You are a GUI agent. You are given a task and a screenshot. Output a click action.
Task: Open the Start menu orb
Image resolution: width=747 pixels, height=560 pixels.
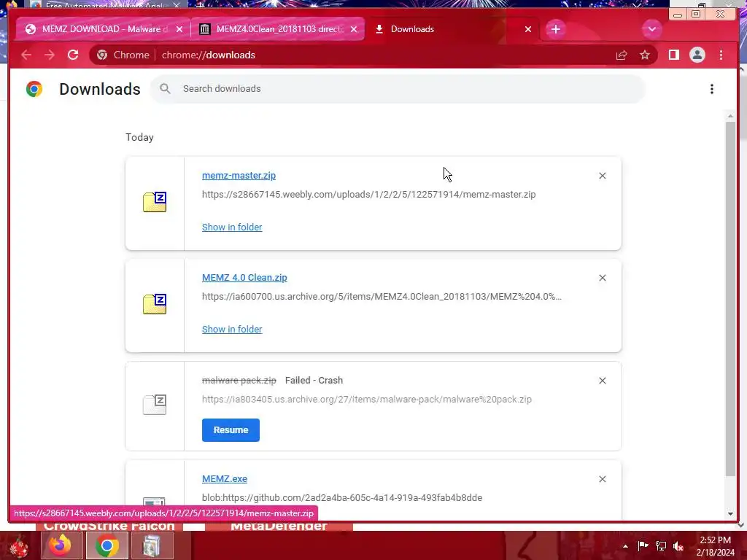[x=18, y=546]
